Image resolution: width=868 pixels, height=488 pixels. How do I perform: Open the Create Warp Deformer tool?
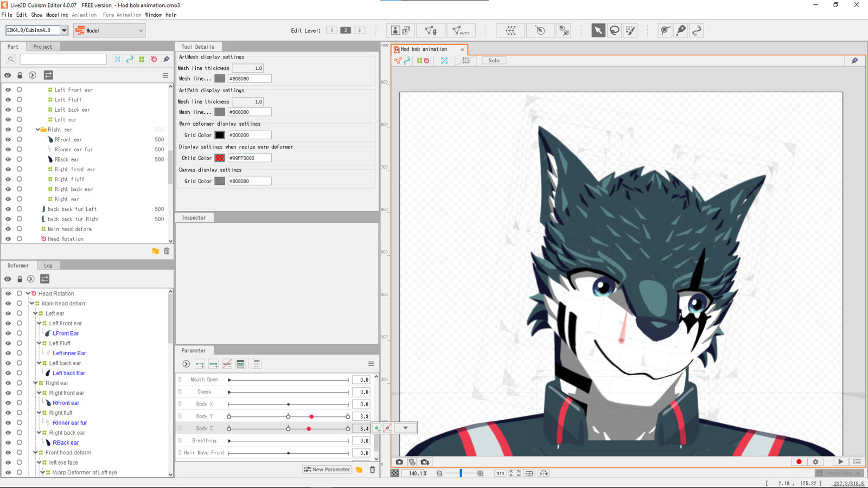tap(510, 30)
